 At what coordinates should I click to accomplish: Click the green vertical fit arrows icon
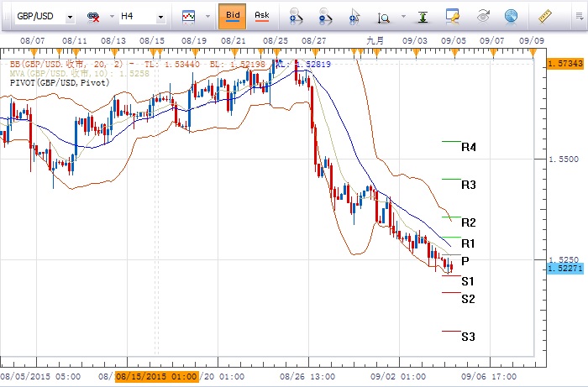coord(423,16)
